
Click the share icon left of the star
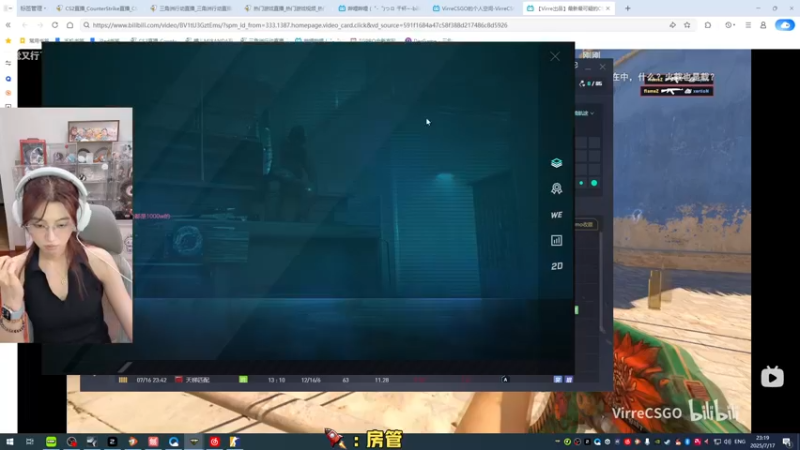[672, 25]
